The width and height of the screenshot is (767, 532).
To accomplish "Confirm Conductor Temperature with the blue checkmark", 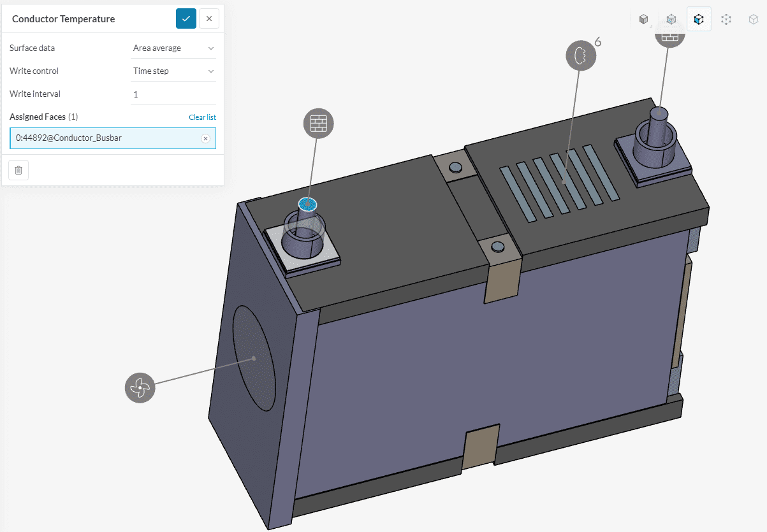I will click(x=186, y=18).
